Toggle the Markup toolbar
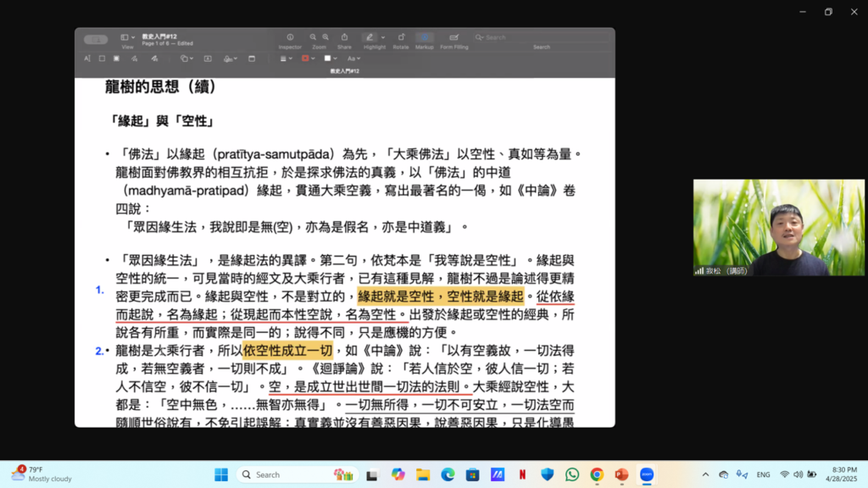 tap(425, 38)
